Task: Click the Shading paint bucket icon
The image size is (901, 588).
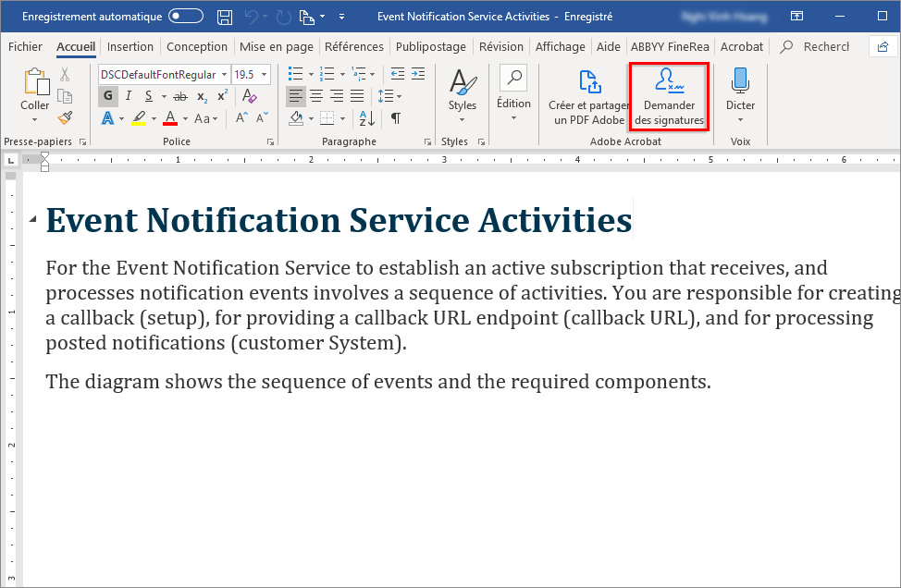Action: point(297,118)
